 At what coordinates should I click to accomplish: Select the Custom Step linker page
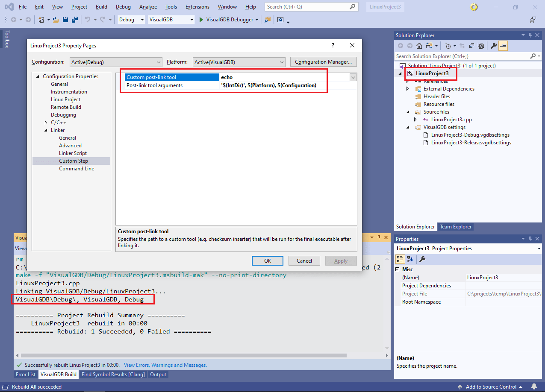click(x=73, y=161)
